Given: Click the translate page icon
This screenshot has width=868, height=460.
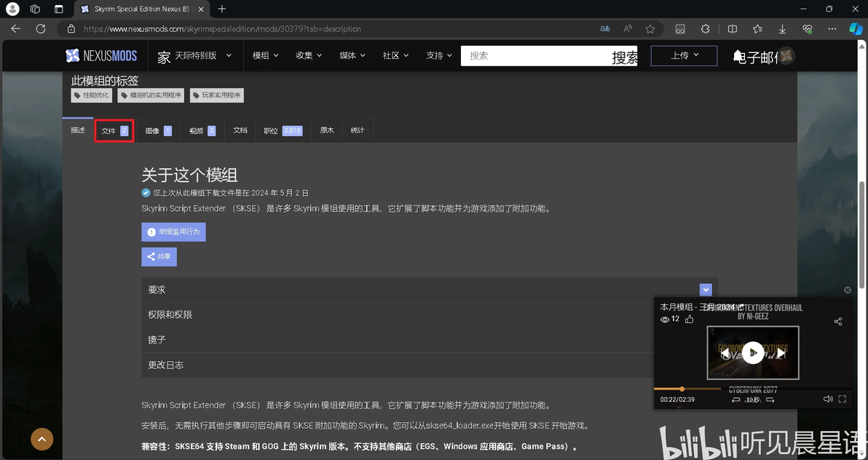Looking at the screenshot, I should pos(605,29).
